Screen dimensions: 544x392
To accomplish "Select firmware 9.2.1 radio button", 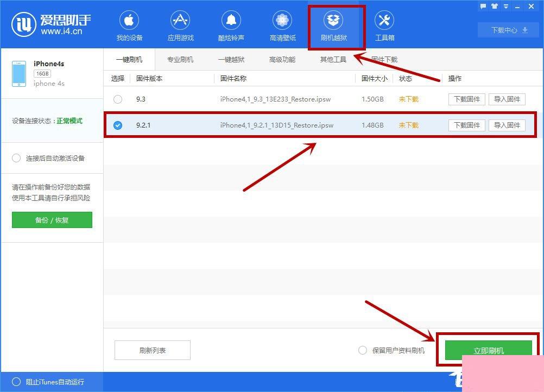I will point(118,125).
